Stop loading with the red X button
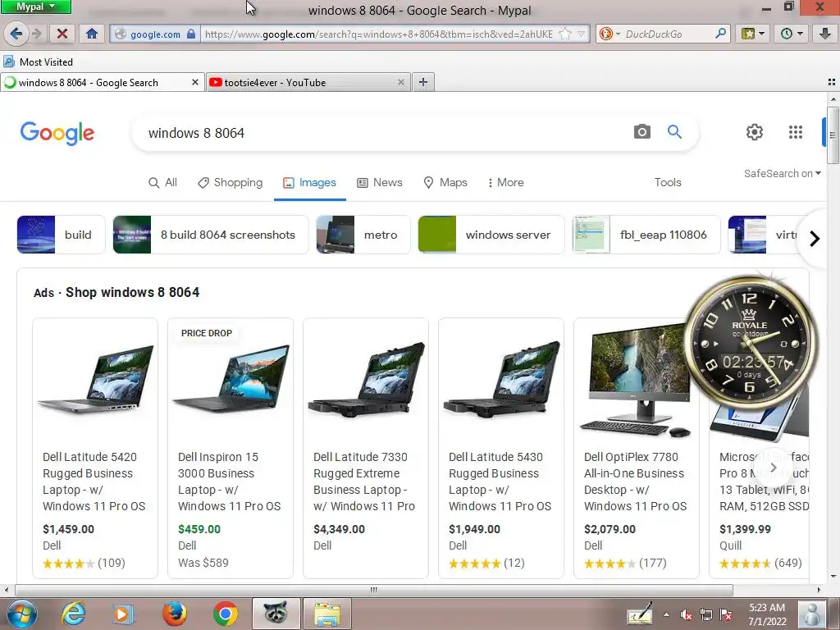This screenshot has height=630, width=840. coord(62,34)
